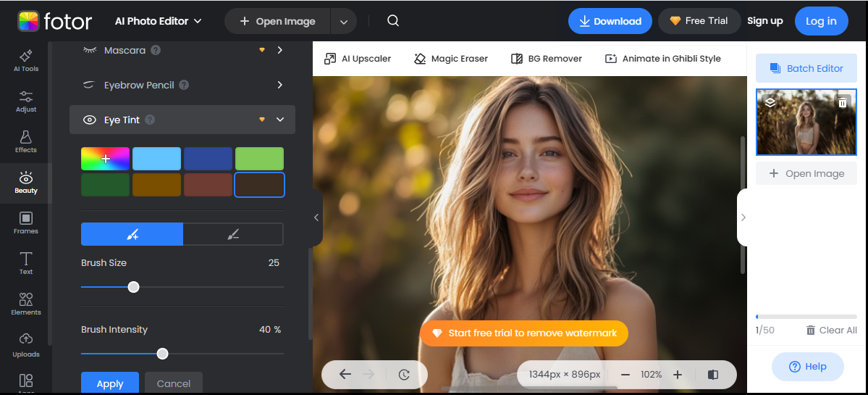Click the Fotor logo
The image size is (868, 395).
(x=54, y=21)
